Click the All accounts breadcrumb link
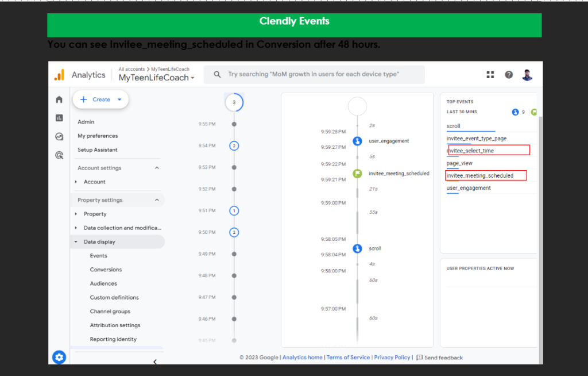The image size is (588, 376). [131, 69]
